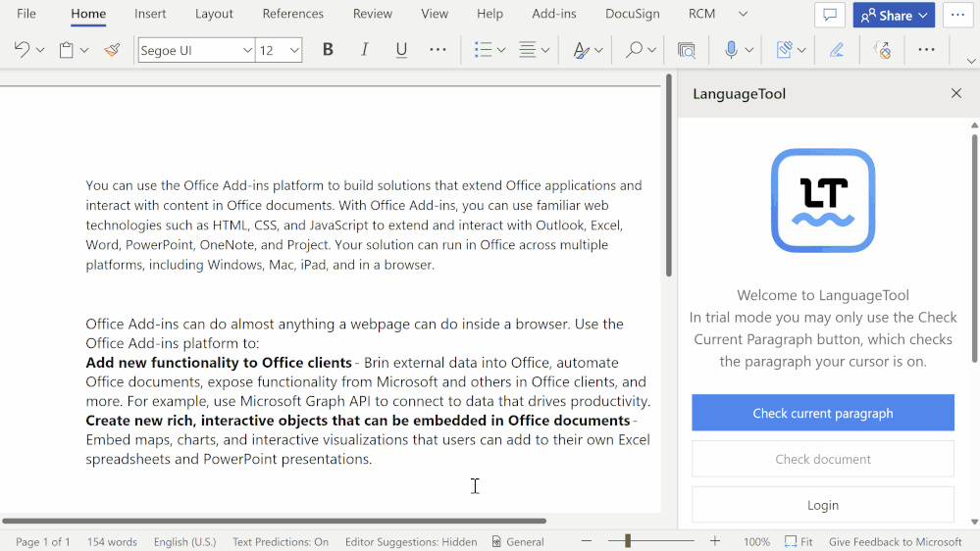This screenshot has height=551, width=980.
Task: Toggle Text Predictions: On status
Action: [x=281, y=541]
